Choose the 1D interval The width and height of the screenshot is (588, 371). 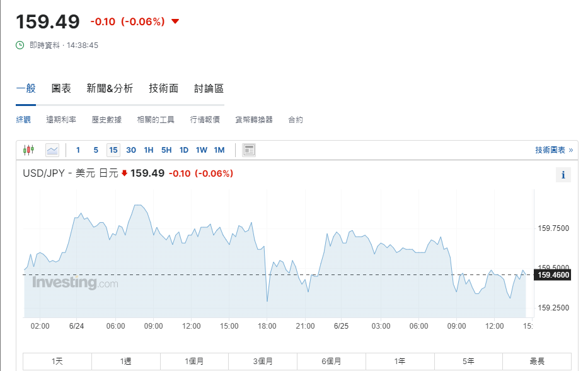(184, 150)
